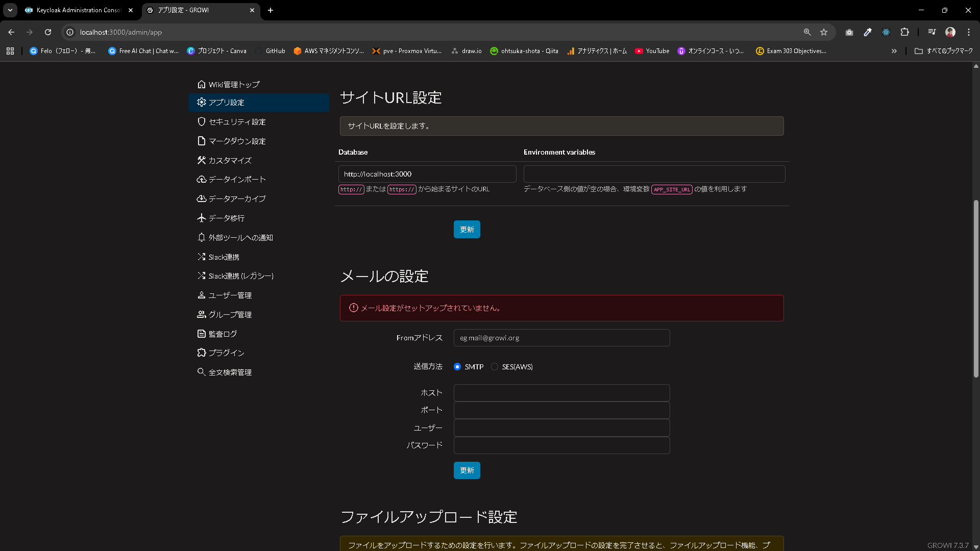Viewport: 980px width, 551px height.
Task: Expand the hidden bookmarks chevron
Action: [894, 51]
